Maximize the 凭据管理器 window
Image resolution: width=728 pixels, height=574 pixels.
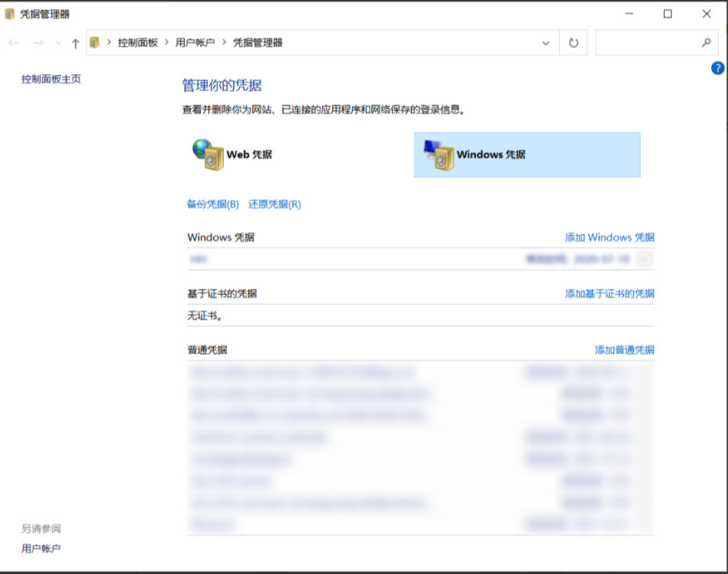[x=668, y=14]
